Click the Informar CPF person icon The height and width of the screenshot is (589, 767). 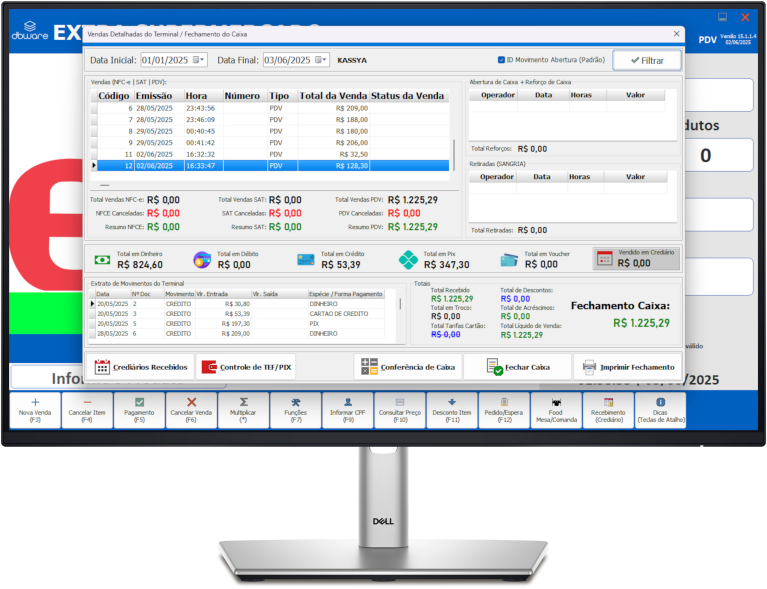coord(348,402)
